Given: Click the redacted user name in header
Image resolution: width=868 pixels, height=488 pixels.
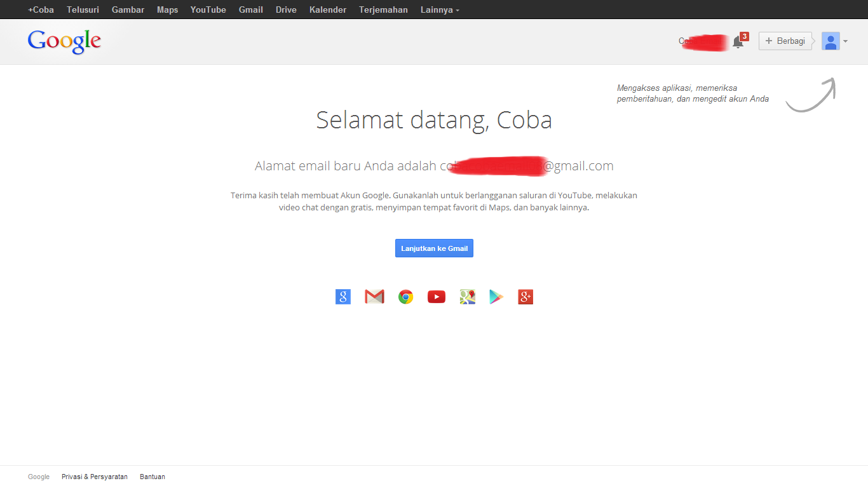Looking at the screenshot, I should pos(703,42).
